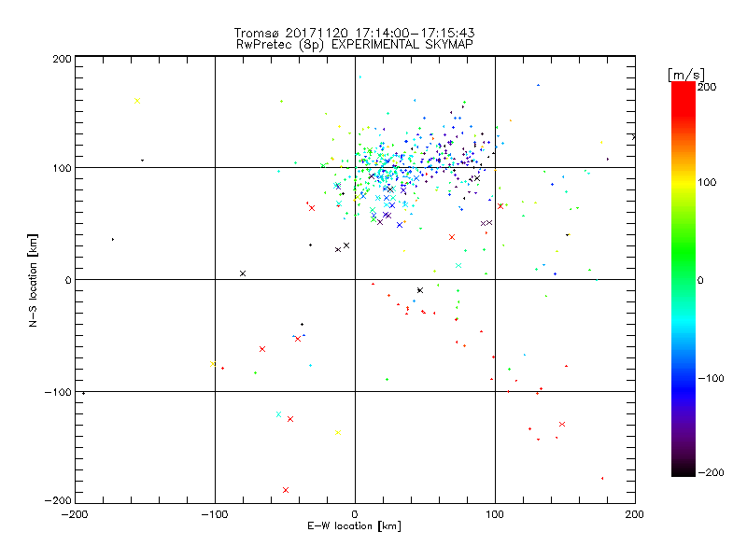Click the 100 tick label on the E-W axis
Screen dimensions: 747x560
click(x=495, y=514)
